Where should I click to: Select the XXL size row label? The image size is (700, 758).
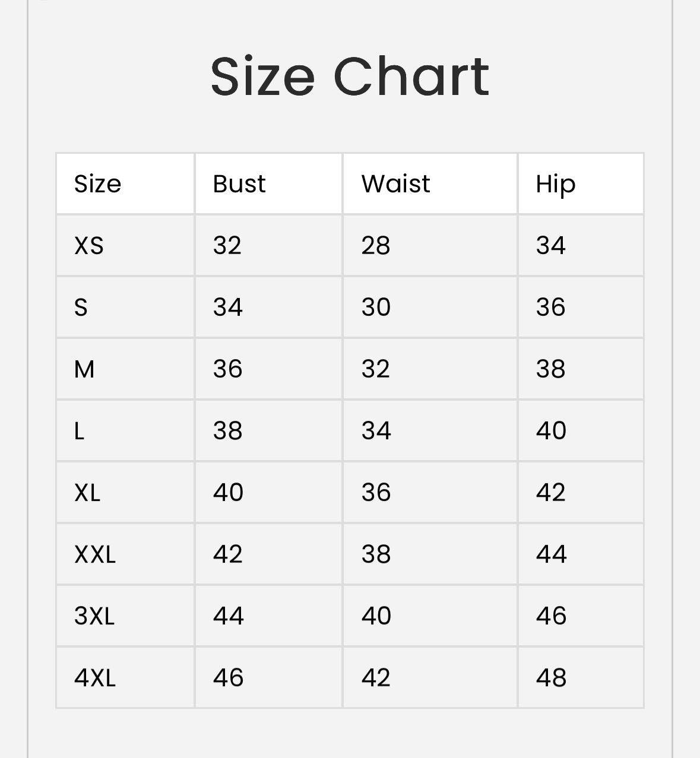coord(95,554)
